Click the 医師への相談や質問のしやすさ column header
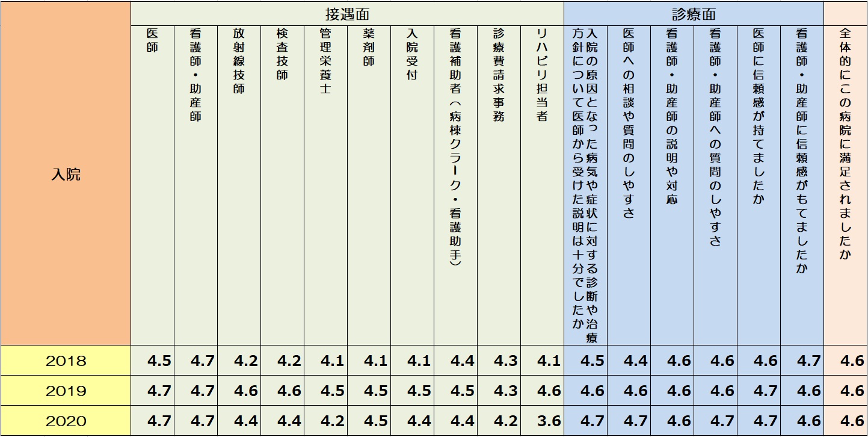The height and width of the screenshot is (437, 868). (x=629, y=185)
